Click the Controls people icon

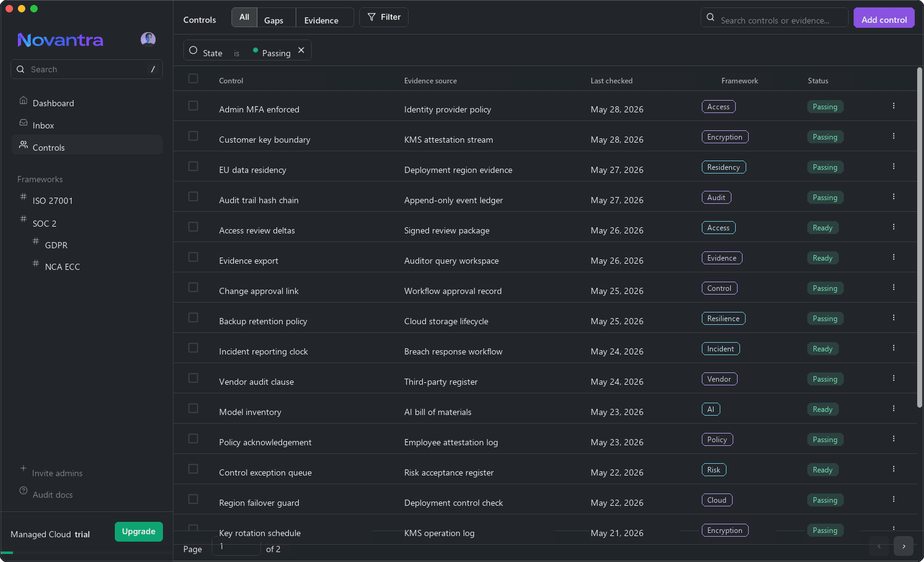pyautogui.click(x=23, y=145)
